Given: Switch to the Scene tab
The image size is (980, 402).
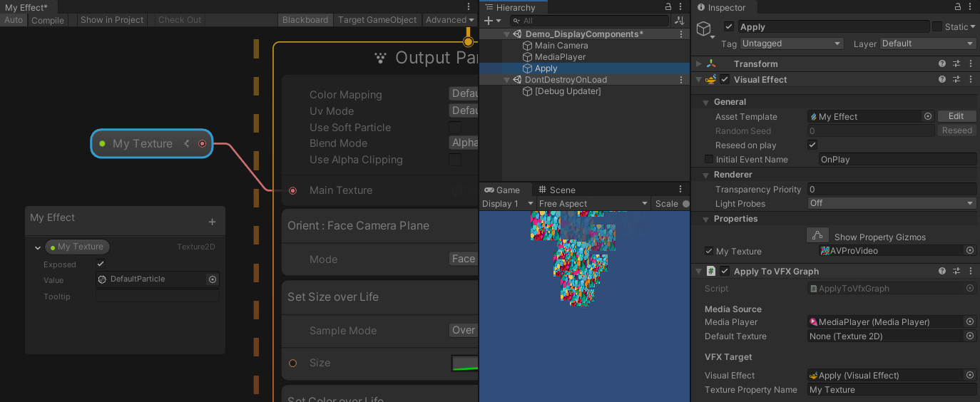Looking at the screenshot, I should (x=557, y=190).
